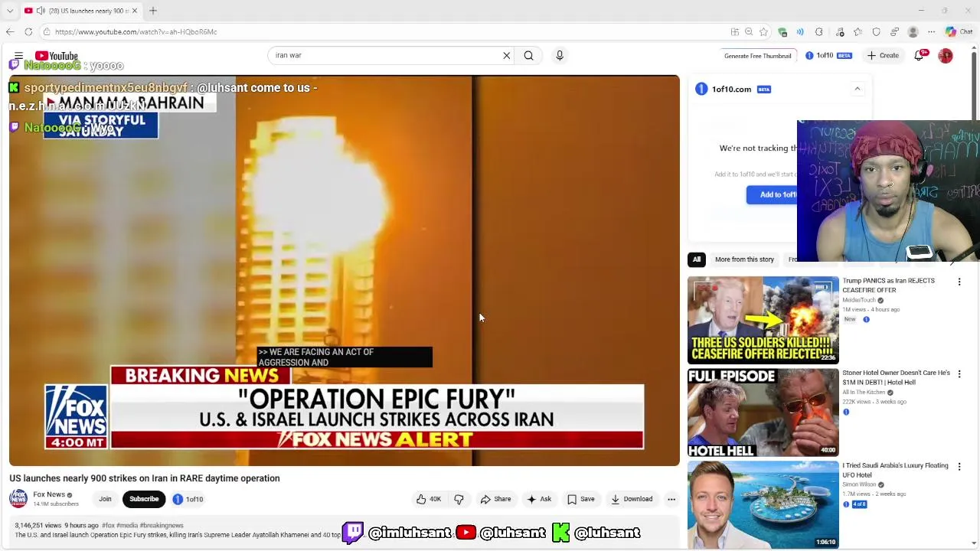View site information lock icon
Screen dimensions: 980x551
[x=47, y=31]
